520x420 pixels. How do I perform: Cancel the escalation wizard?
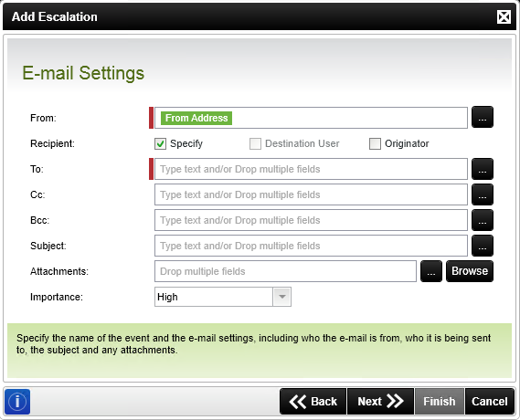[x=490, y=402]
